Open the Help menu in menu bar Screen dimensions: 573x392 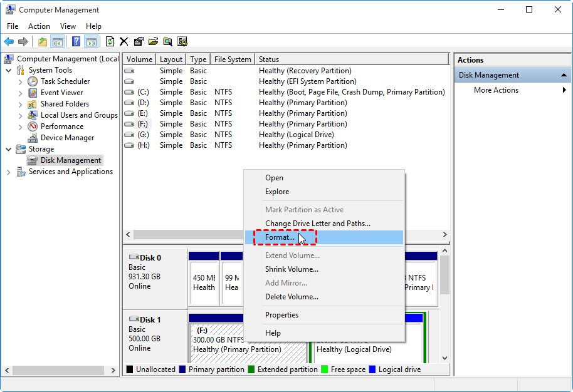[93, 26]
